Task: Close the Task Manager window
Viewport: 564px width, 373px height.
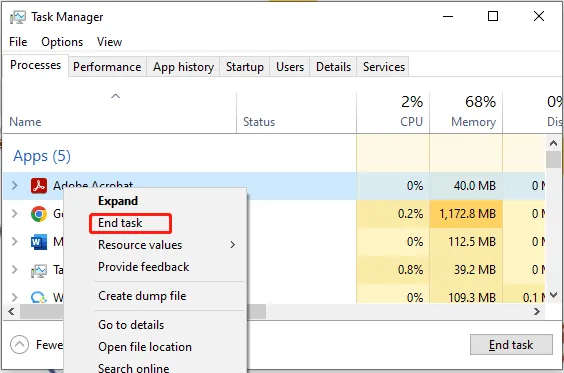Action: 539,17
